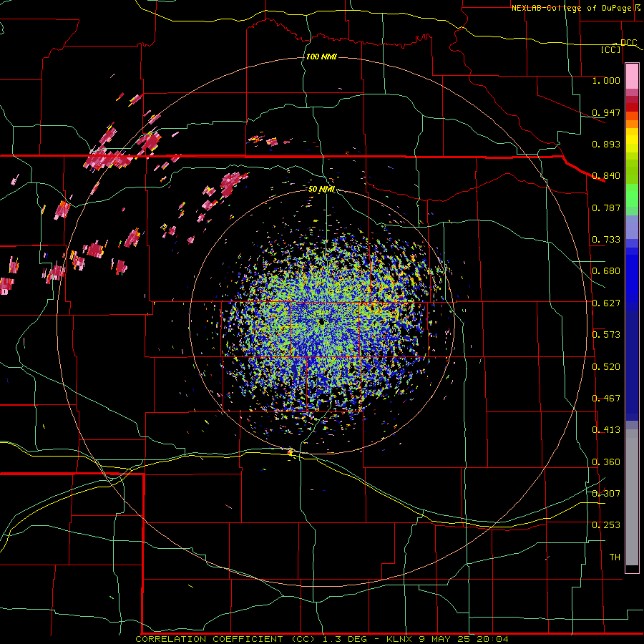Pick the light pink swatch atop the color bar
Image resolution: width=644 pixels, height=644 pixels.
[x=632, y=76]
